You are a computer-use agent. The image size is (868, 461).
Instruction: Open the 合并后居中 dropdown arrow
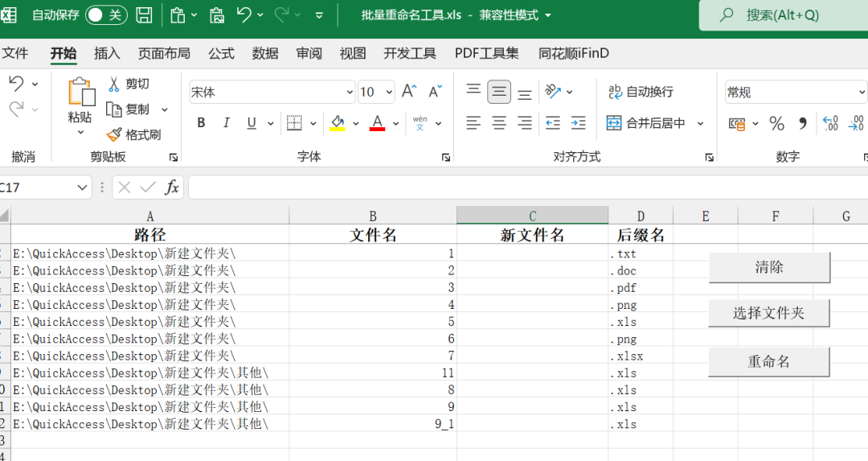(x=700, y=124)
